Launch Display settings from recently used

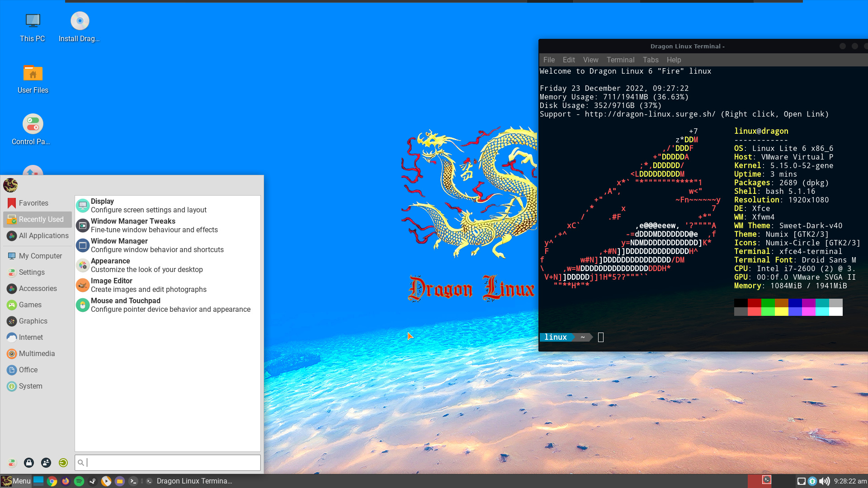tap(168, 206)
